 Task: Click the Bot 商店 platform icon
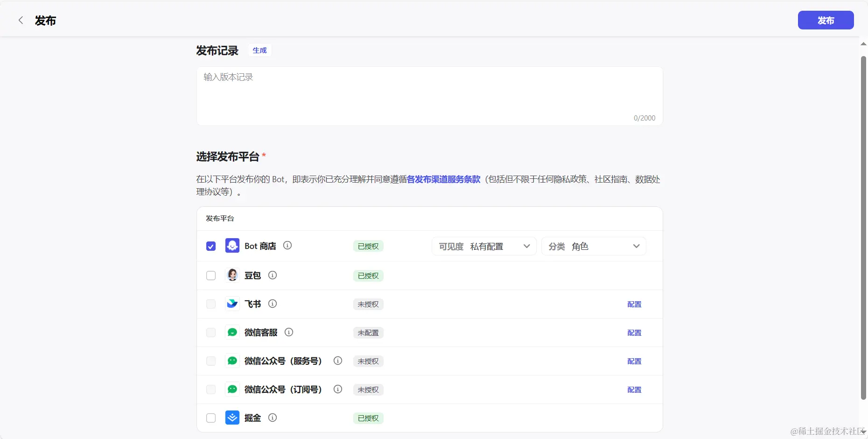pos(232,246)
